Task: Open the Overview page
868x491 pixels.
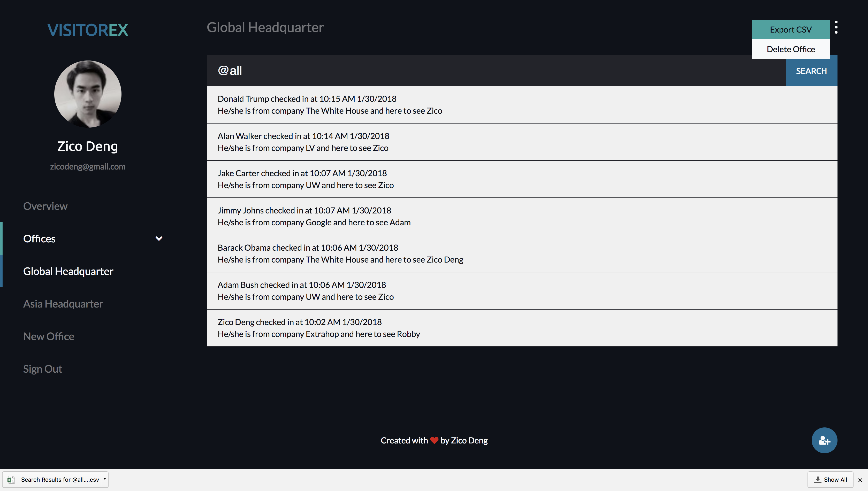Action: pyautogui.click(x=45, y=206)
